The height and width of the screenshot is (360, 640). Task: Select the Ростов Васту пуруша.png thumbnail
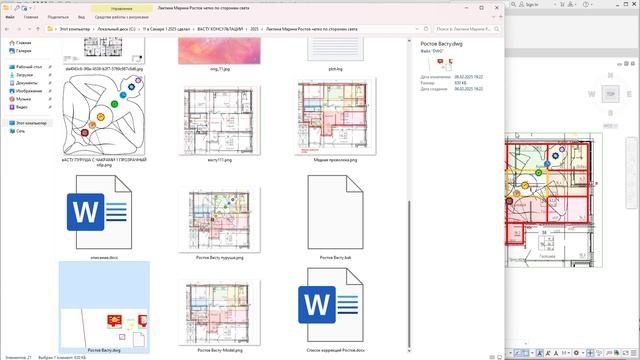point(219,220)
